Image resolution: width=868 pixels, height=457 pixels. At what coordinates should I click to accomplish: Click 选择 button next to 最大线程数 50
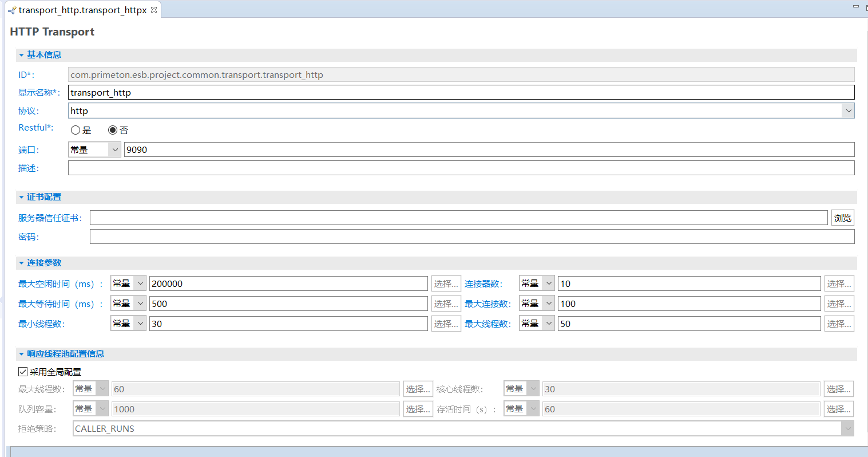(839, 324)
